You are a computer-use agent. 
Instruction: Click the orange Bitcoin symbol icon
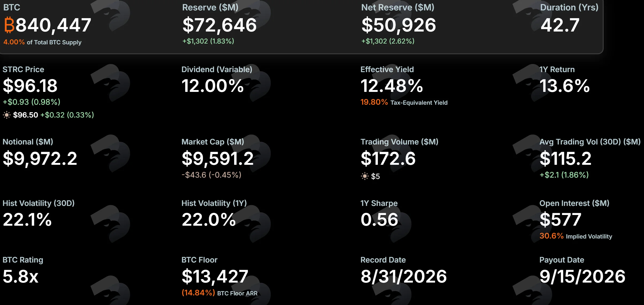[x=9, y=25]
